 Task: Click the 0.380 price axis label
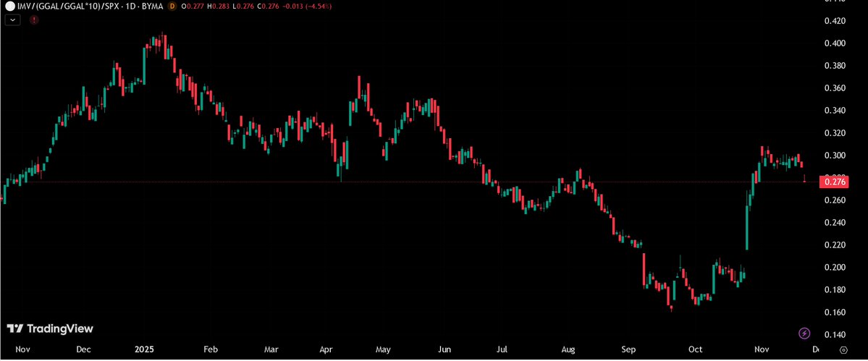[834, 66]
